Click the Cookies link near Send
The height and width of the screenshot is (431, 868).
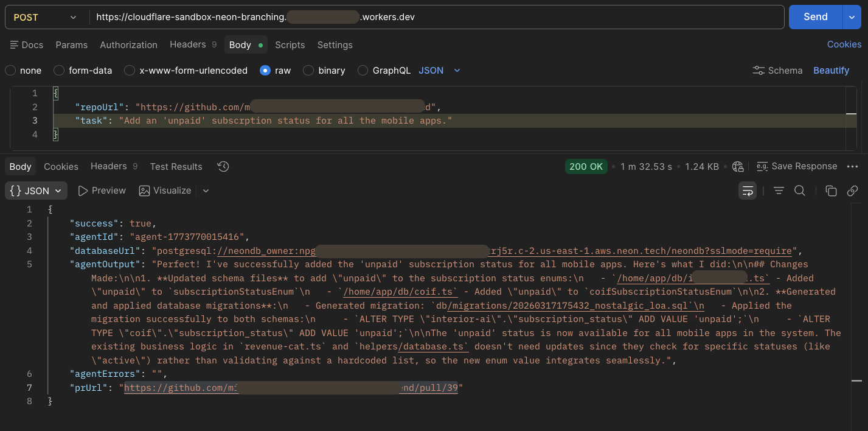pyautogui.click(x=844, y=44)
